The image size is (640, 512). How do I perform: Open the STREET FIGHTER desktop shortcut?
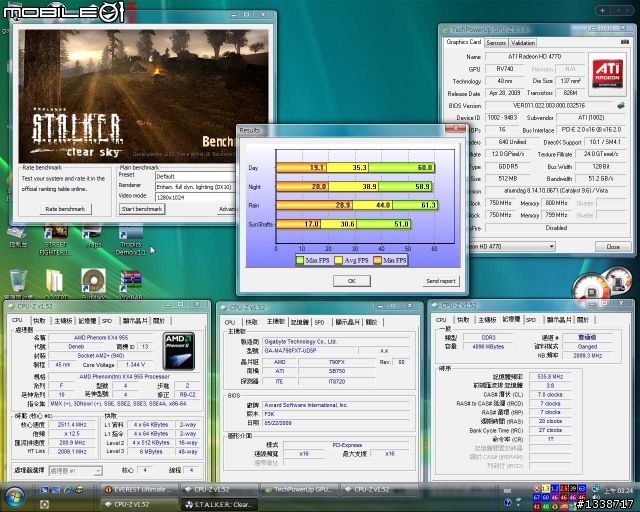(55, 239)
